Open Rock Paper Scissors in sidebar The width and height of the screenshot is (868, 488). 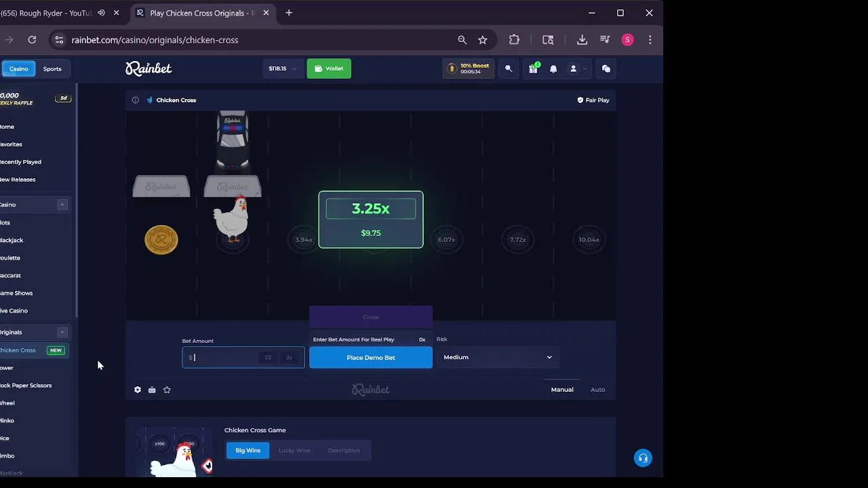point(26,386)
